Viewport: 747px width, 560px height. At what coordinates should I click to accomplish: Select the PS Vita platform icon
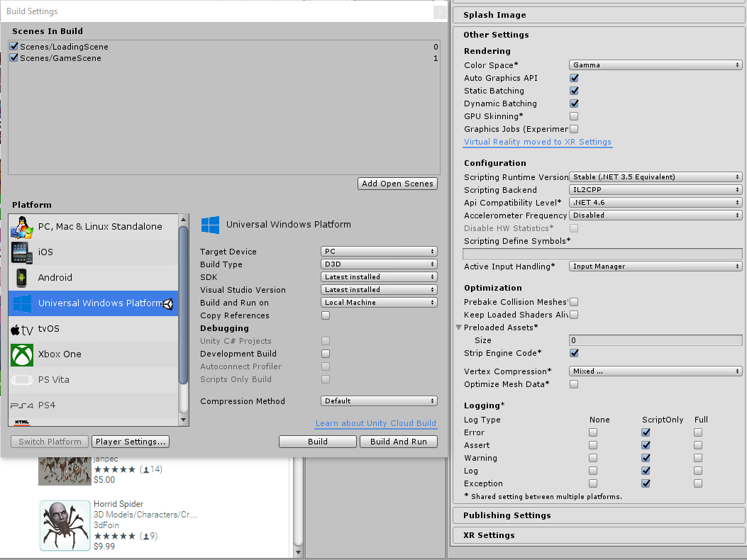[x=22, y=380]
